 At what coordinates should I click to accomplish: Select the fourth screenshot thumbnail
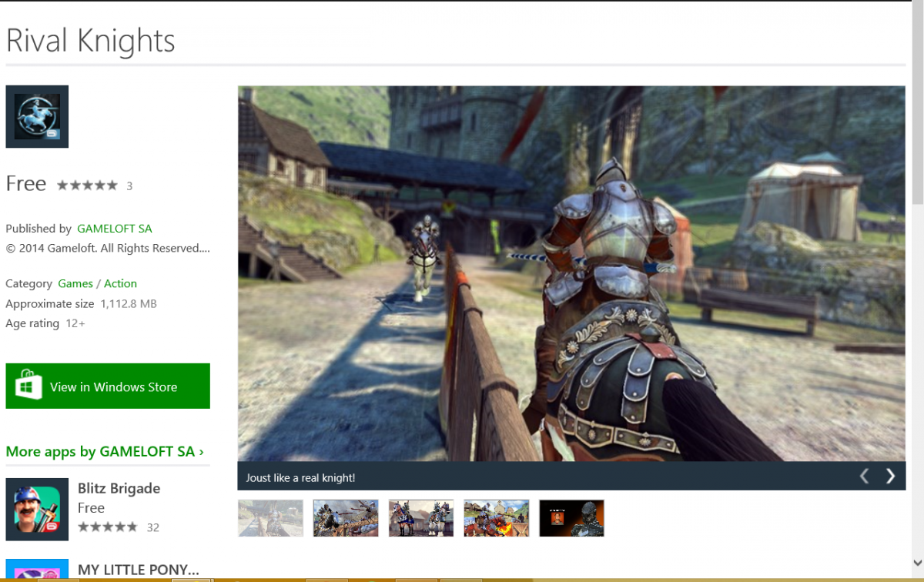[x=497, y=518]
